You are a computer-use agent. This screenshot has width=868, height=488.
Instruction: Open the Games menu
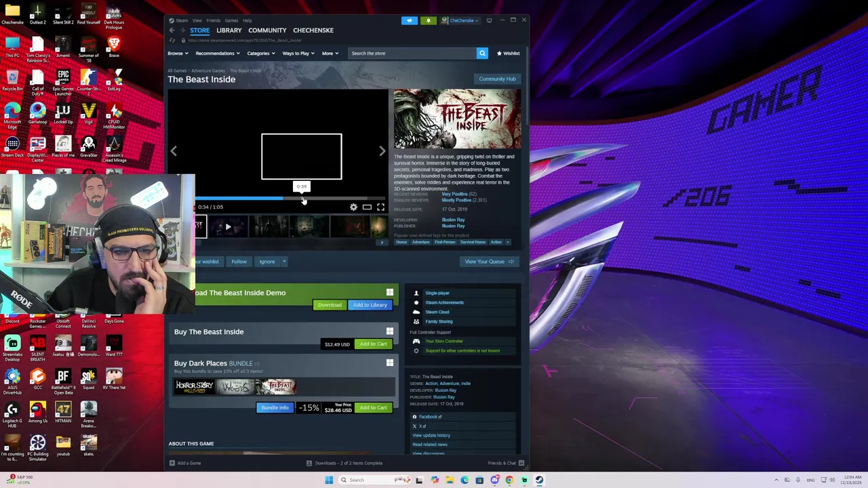click(231, 20)
